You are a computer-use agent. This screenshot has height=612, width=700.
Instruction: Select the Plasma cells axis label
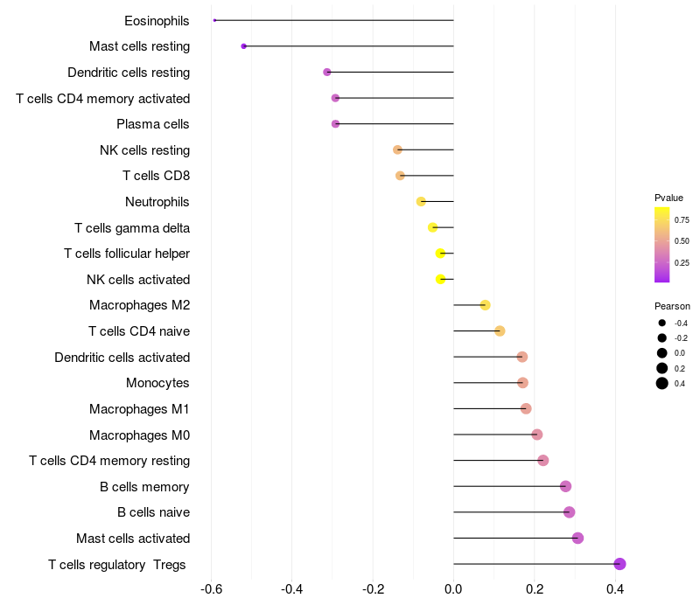click(x=153, y=124)
